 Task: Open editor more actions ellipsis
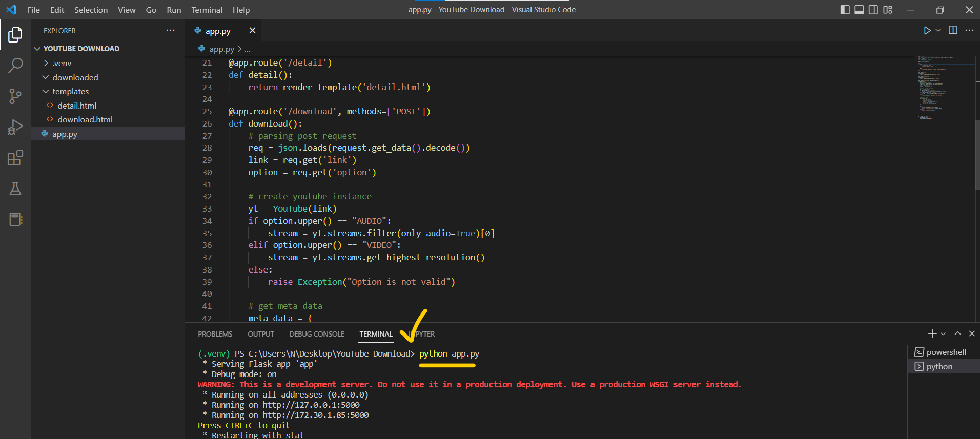969,30
